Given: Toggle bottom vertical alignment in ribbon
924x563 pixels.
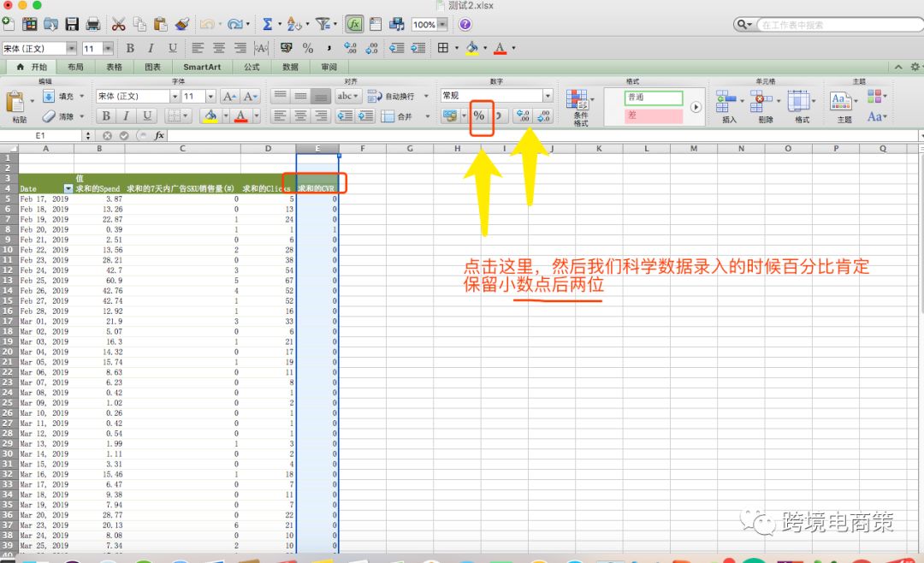Looking at the screenshot, I should pyautogui.click(x=321, y=96).
